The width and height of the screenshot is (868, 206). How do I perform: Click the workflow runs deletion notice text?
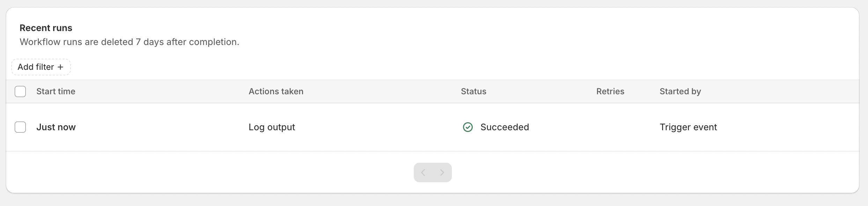coord(129,42)
